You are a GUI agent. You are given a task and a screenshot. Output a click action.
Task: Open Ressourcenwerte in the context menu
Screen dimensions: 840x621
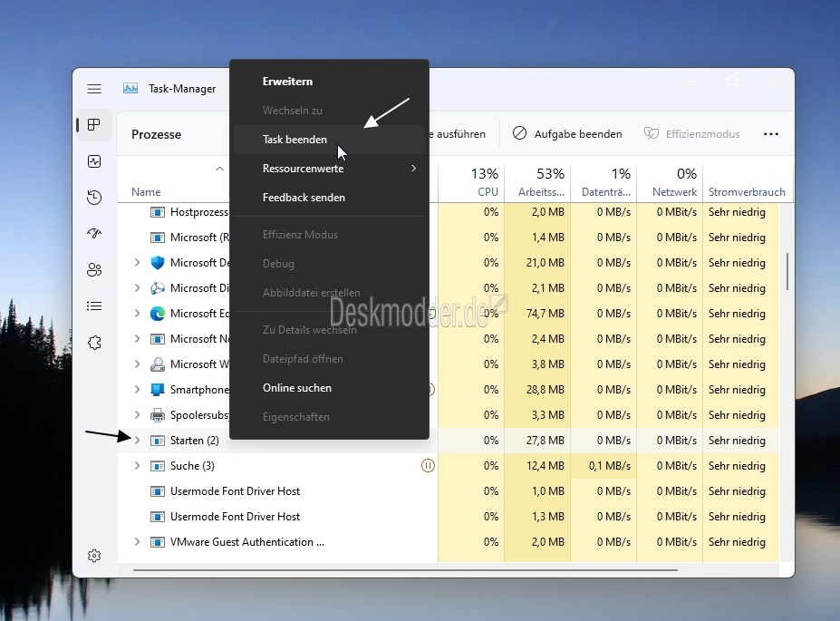tap(329, 169)
